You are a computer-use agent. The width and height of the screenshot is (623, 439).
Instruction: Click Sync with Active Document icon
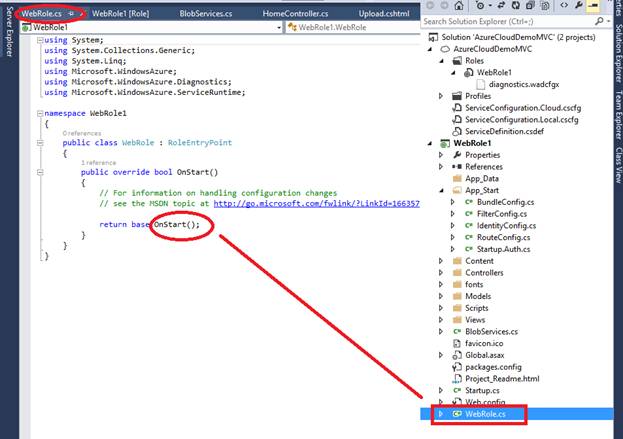point(501,6)
